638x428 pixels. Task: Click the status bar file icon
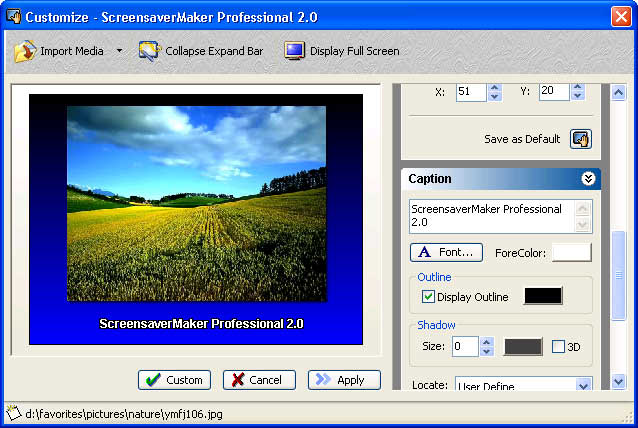[x=13, y=413]
